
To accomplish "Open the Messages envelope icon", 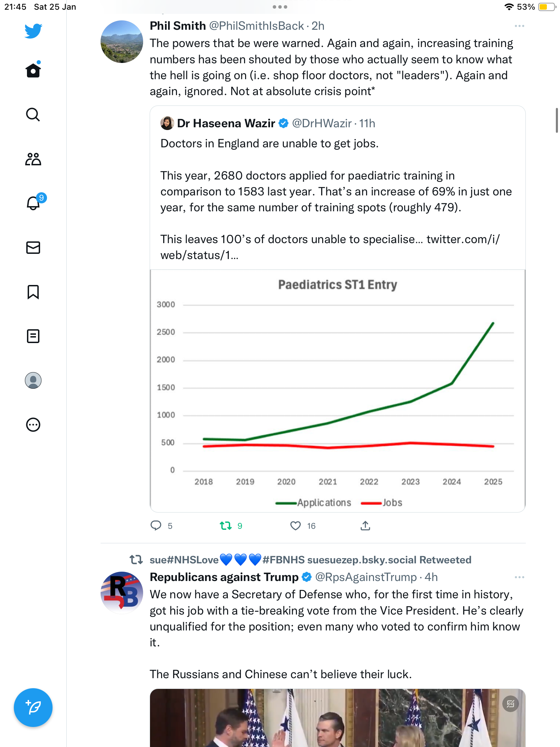I will tap(33, 248).
